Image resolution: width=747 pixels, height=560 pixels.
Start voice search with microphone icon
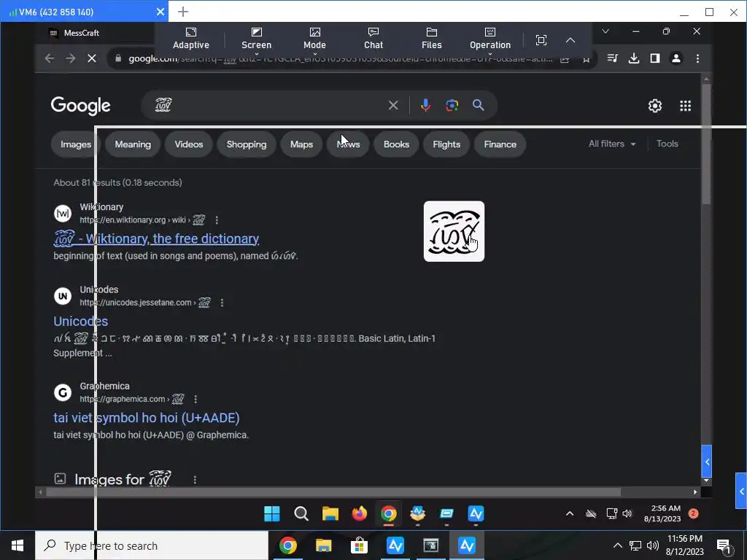[x=425, y=105]
